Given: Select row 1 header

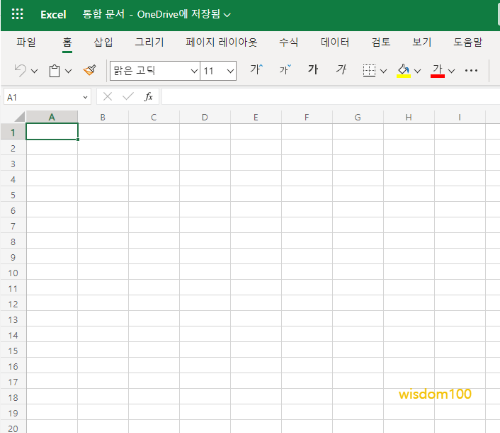Looking at the screenshot, I should pos(13,132).
